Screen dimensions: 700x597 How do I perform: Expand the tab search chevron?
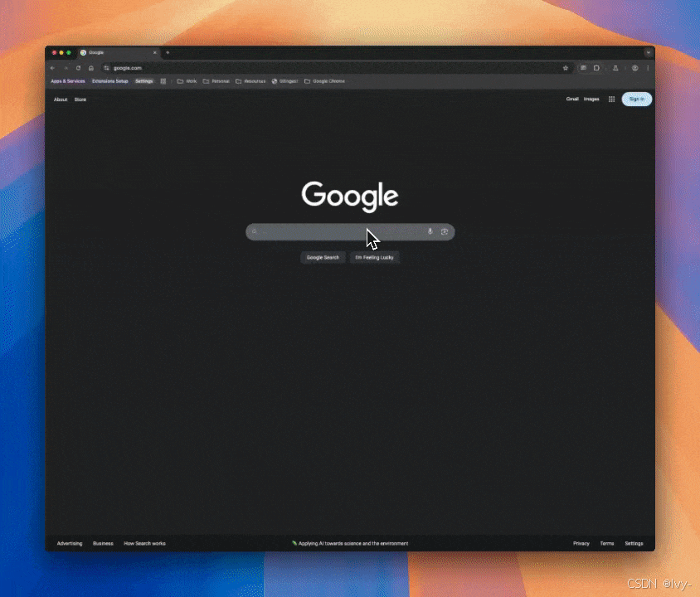(x=649, y=52)
